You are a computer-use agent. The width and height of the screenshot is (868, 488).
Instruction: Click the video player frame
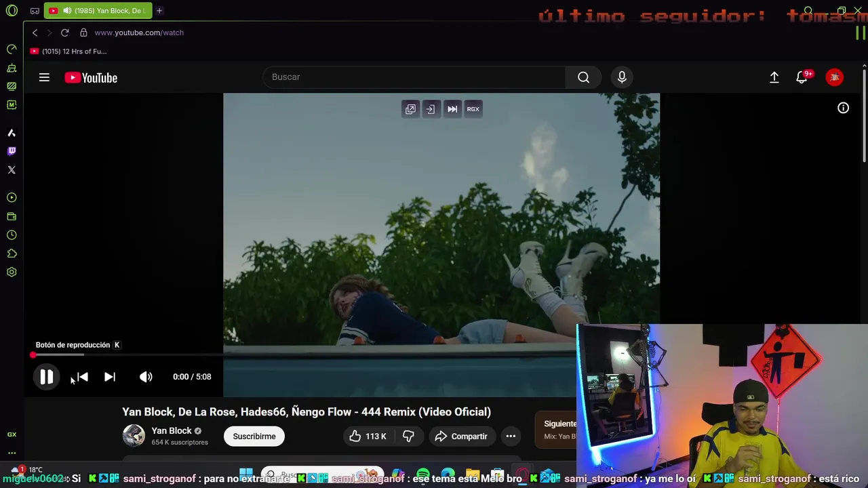[x=441, y=245]
